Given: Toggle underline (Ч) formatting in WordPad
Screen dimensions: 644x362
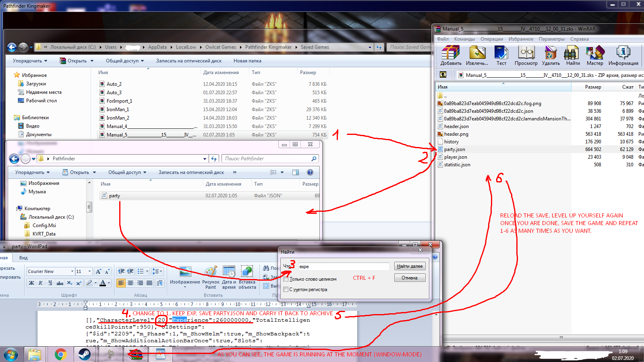Looking at the screenshot, I should (50, 283).
